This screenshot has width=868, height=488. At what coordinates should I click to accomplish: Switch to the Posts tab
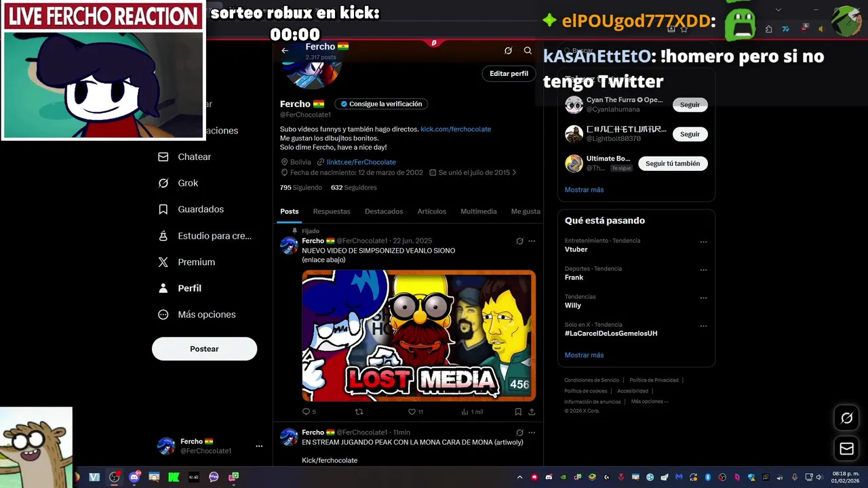point(290,211)
